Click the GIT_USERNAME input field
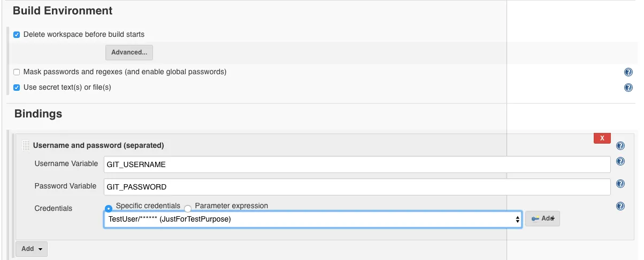This screenshot has height=260, width=644. [x=357, y=164]
